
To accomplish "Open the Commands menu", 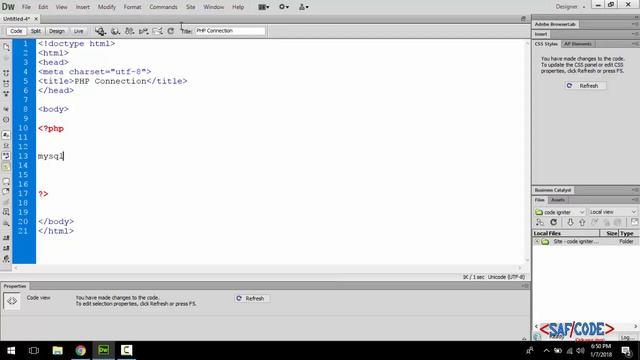I will tap(163, 7).
